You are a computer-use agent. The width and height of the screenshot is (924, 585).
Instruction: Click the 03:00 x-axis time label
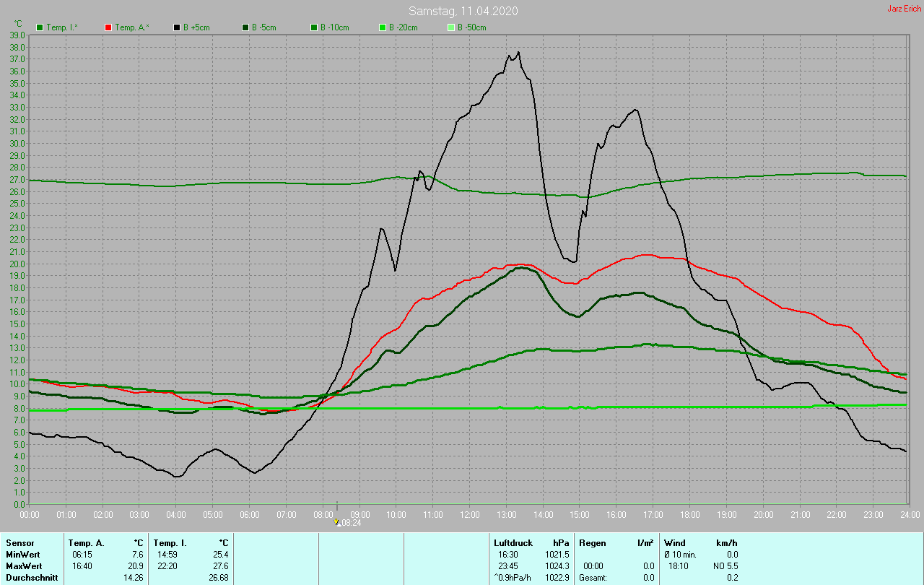coord(139,515)
